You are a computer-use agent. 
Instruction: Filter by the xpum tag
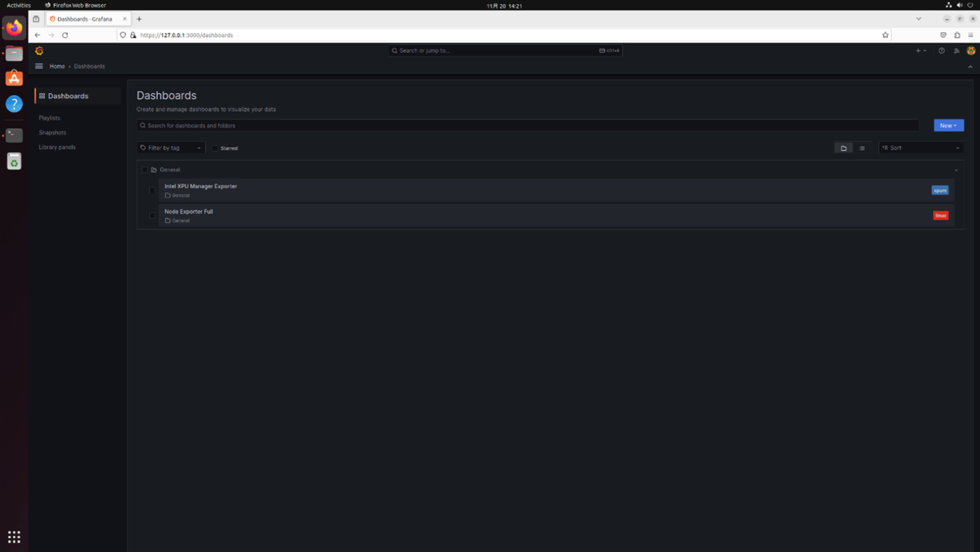pyautogui.click(x=940, y=191)
